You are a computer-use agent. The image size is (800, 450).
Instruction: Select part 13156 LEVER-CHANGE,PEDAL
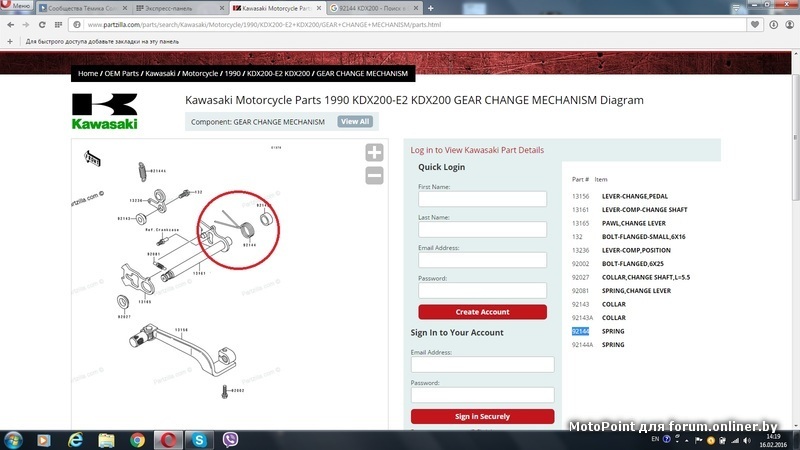(x=619, y=196)
